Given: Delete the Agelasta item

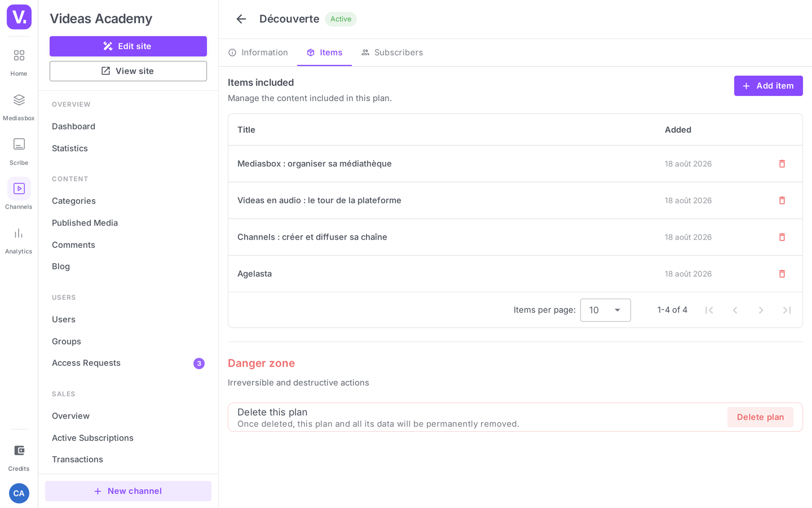Looking at the screenshot, I should [x=782, y=274].
